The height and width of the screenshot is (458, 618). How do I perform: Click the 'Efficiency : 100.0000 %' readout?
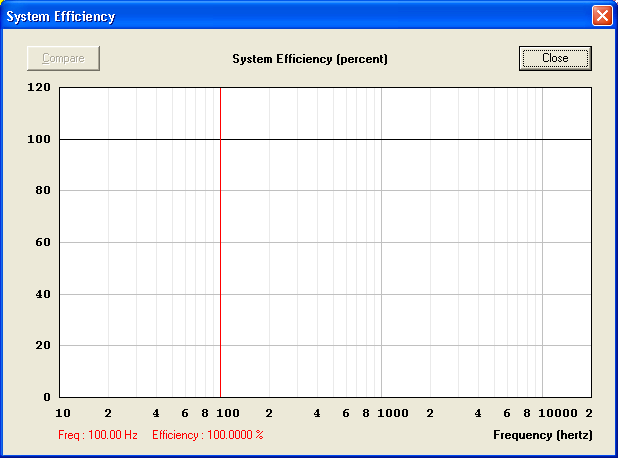[x=208, y=435]
